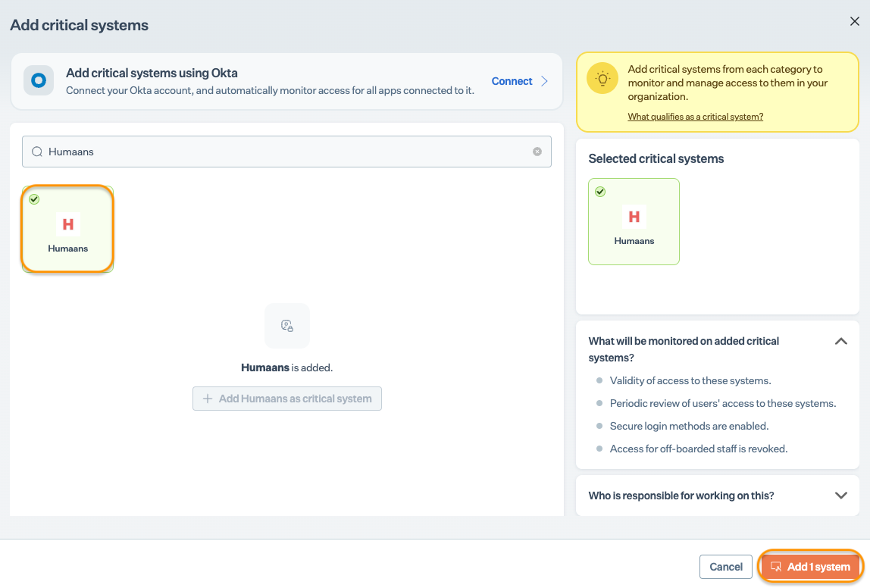The image size is (870, 588).
Task: Click 'Validity of access to these systems.' text
Action: tap(690, 380)
